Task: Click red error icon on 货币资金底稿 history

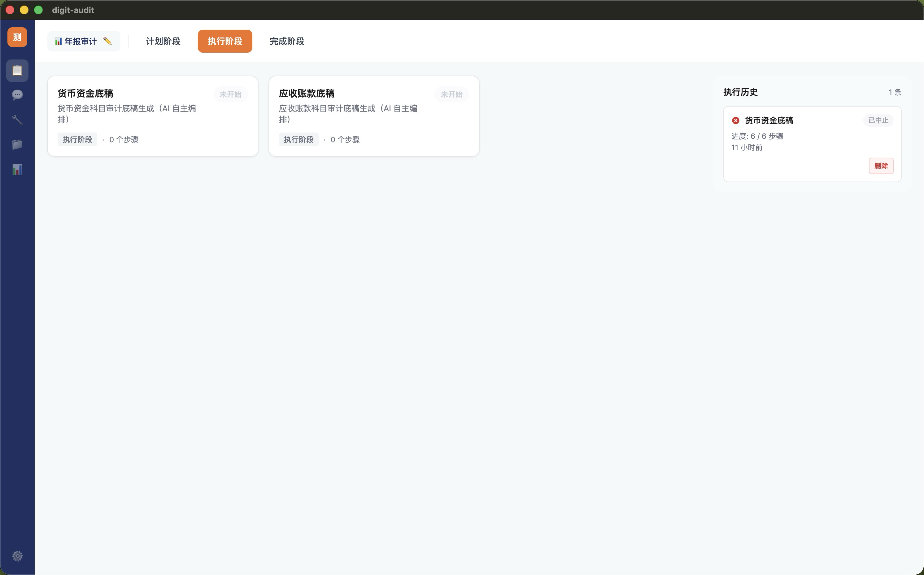Action: [735, 121]
